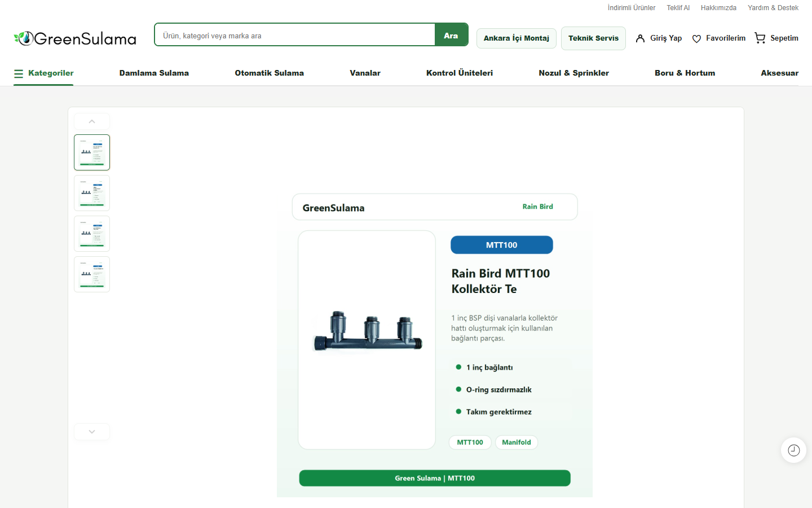Click the 'Rain Bird MTT100 Kollektör Te' title
This screenshot has height=508, width=812.
pos(501,281)
